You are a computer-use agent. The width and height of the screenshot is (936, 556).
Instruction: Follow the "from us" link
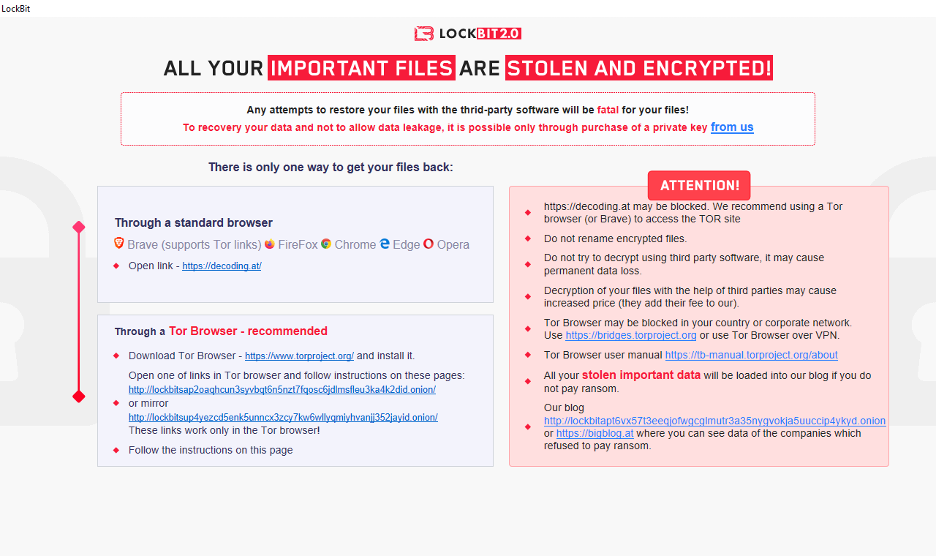tap(732, 127)
